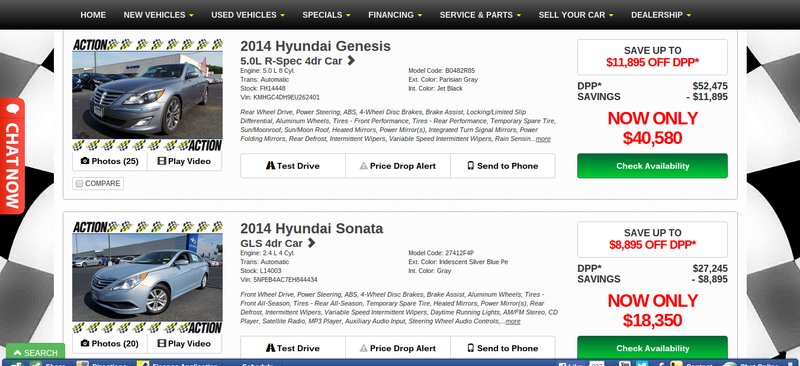800x366 pixels.
Task: Show more Sonata features via more link
Action: click(513, 322)
